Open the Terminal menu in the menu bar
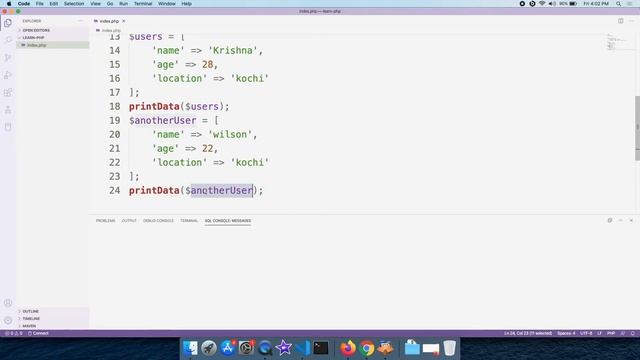 (143, 4)
